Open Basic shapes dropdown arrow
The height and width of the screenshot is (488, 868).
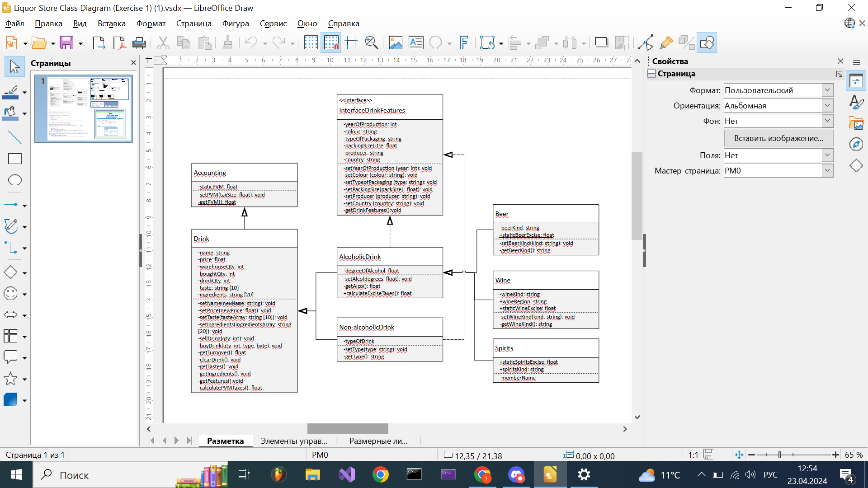25,273
